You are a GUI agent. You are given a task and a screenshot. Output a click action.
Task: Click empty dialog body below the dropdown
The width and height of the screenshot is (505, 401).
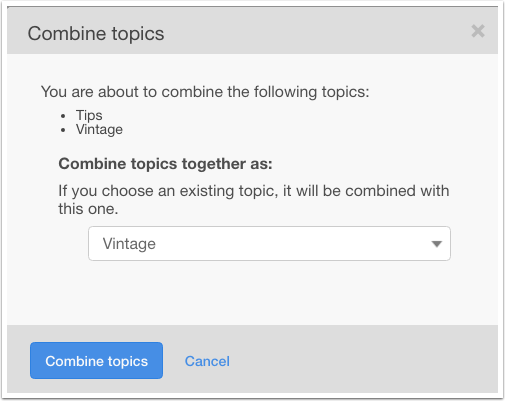[252, 293]
